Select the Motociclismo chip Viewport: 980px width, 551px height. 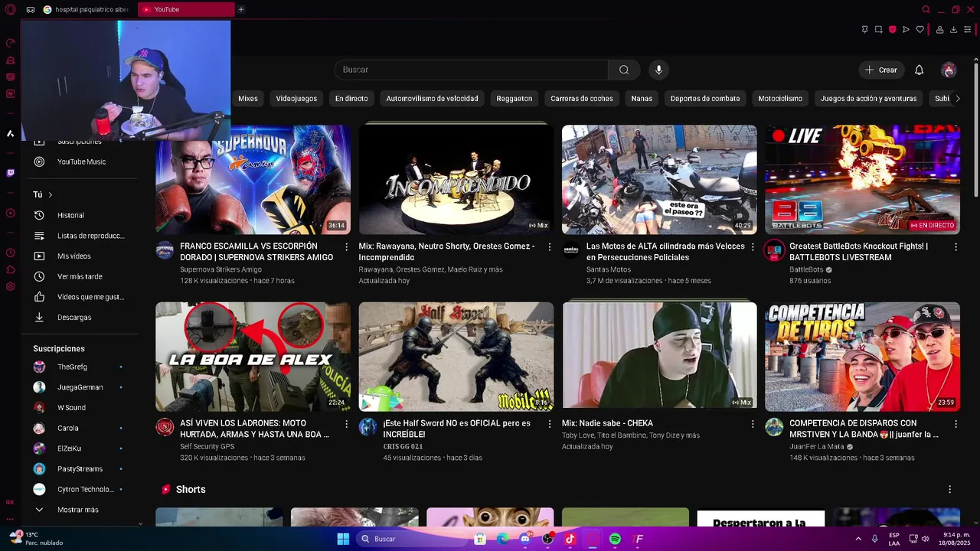point(780,98)
